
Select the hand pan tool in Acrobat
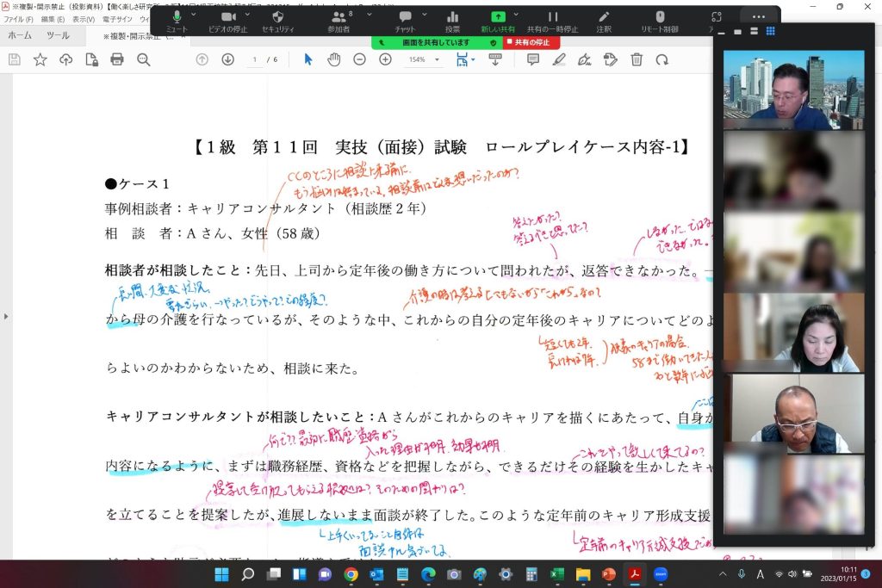[x=334, y=59]
